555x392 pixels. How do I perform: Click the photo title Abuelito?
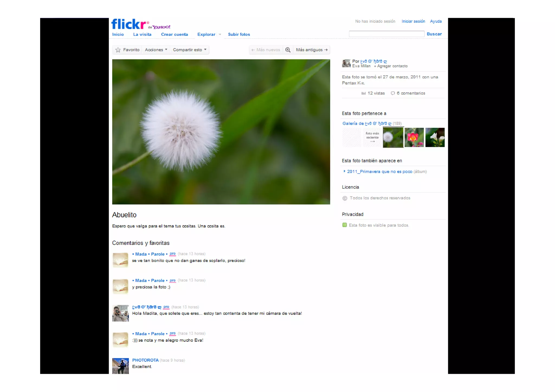click(124, 215)
